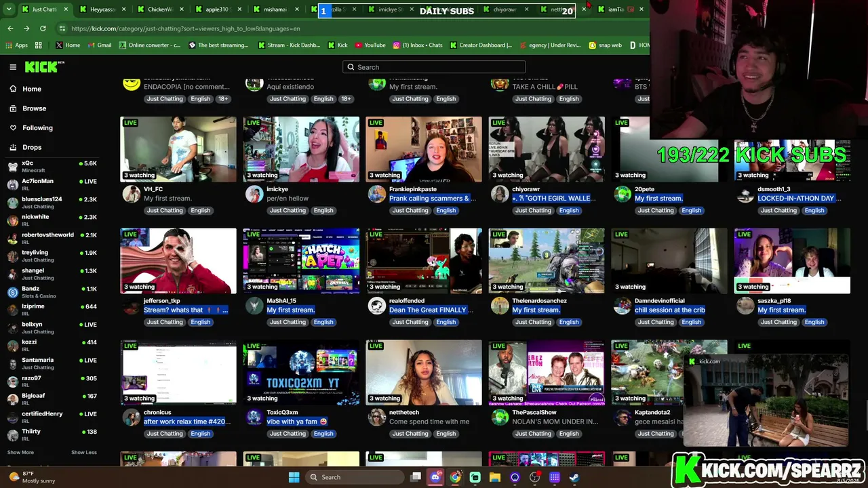868x488 pixels.
Task: Open the Gmail bookmark
Action: [98, 45]
